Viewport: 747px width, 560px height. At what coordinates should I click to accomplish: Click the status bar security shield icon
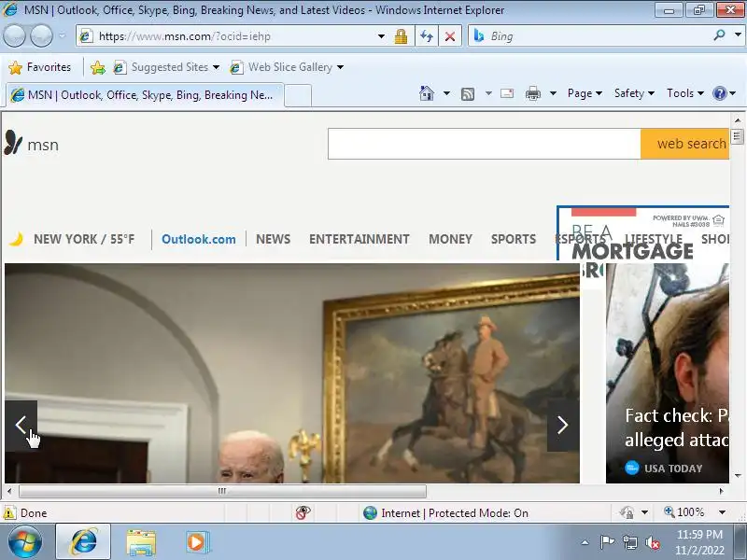(x=627, y=512)
